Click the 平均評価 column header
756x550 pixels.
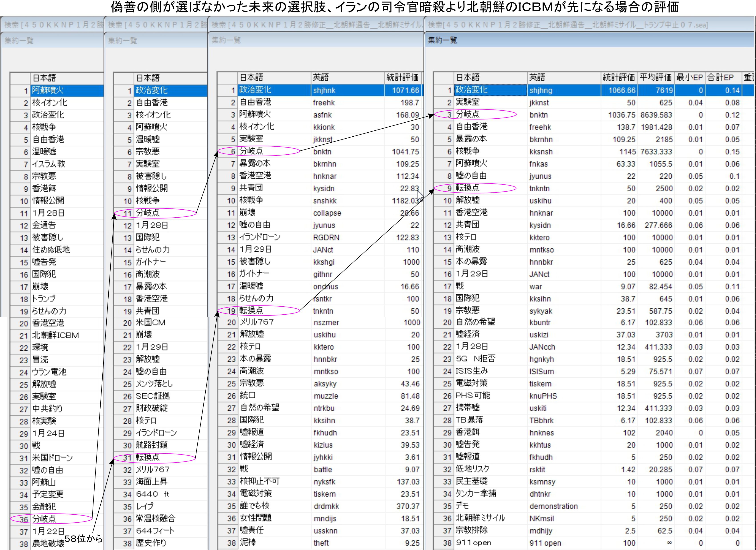(655, 78)
